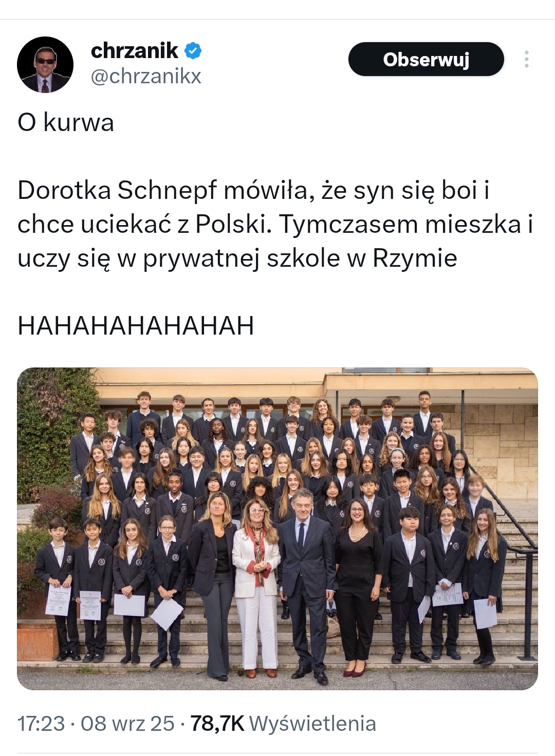The width and height of the screenshot is (555, 756).
Task: Open the chrzanik display name link
Action: pyautogui.click(x=135, y=50)
